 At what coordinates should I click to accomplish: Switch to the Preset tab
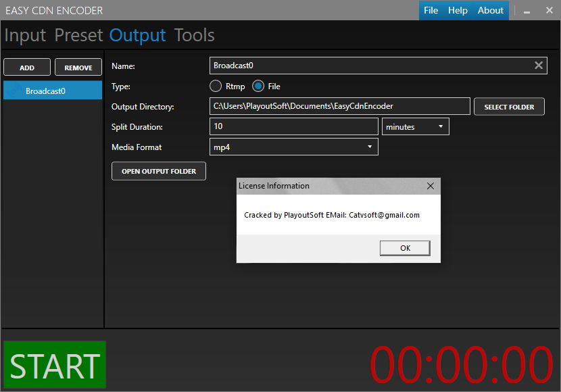pos(78,35)
